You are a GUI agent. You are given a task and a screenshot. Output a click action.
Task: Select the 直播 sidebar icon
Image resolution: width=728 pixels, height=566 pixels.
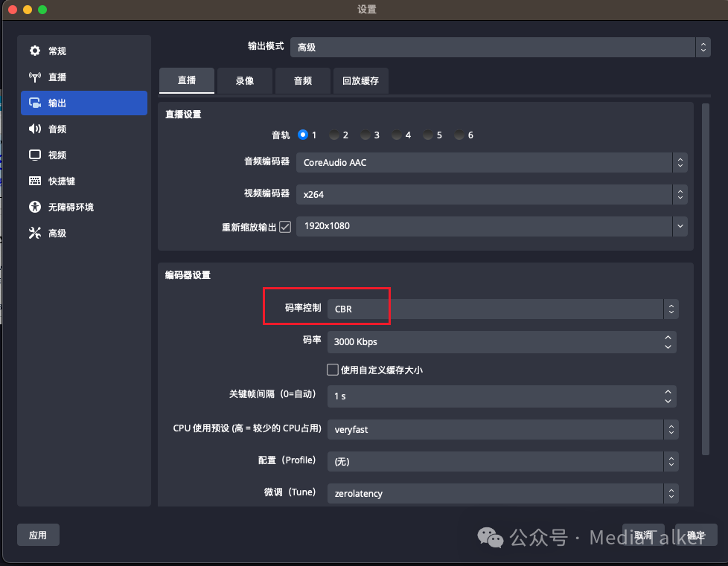pyautogui.click(x=52, y=77)
